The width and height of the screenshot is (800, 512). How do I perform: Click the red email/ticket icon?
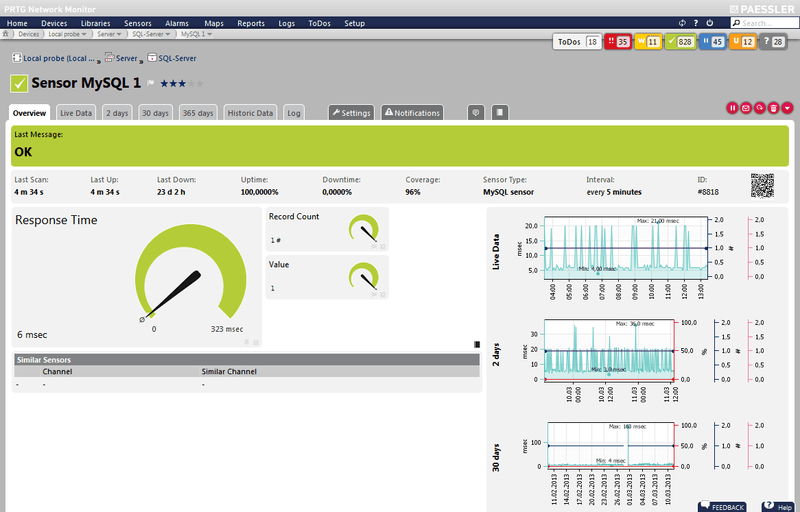click(746, 108)
